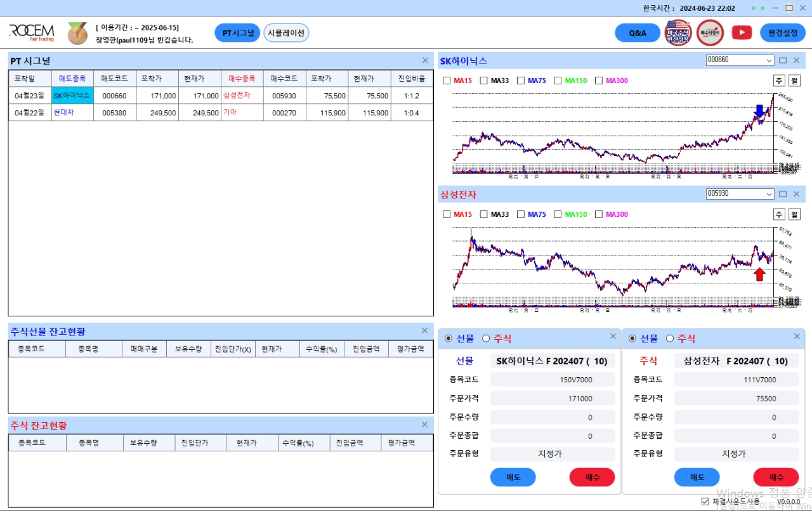Click the 매도종목 column header
Viewport: 812px width, 511px height.
[72, 79]
